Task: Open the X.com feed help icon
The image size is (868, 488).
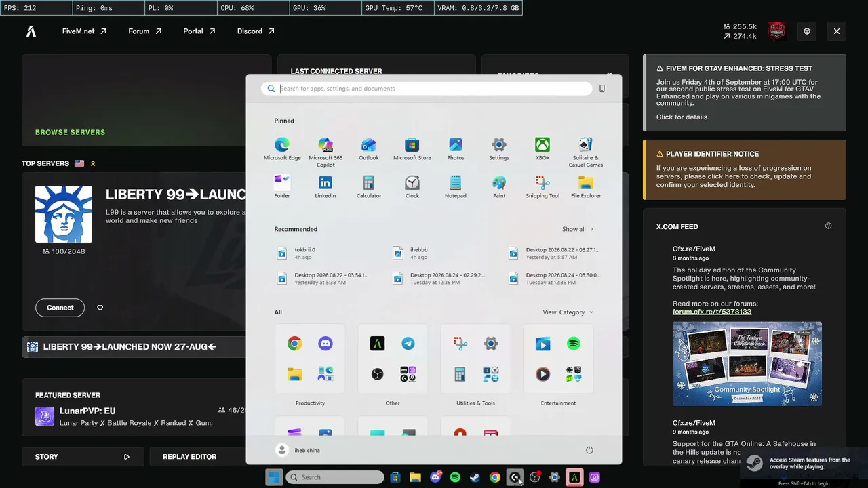Action: [828, 226]
